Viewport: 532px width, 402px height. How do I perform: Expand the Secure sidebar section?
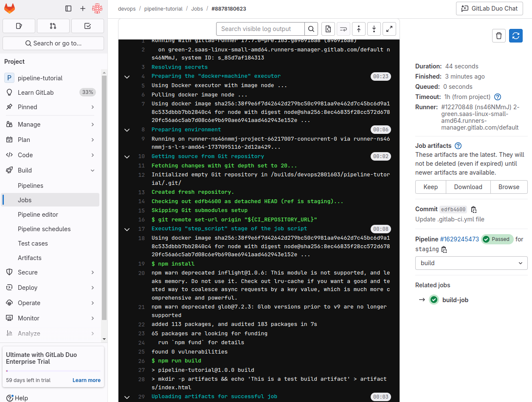click(x=51, y=272)
